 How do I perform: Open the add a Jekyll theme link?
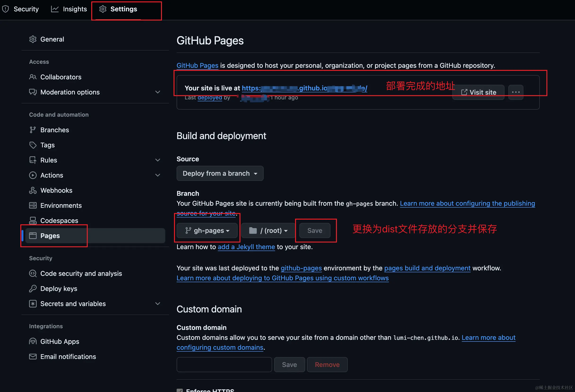[x=246, y=247]
